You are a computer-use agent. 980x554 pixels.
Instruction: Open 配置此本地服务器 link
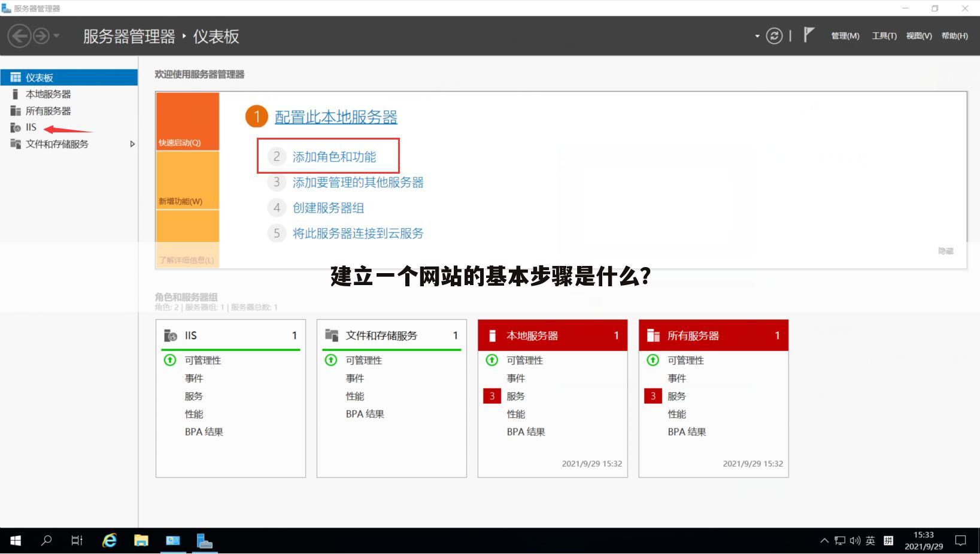(x=335, y=117)
